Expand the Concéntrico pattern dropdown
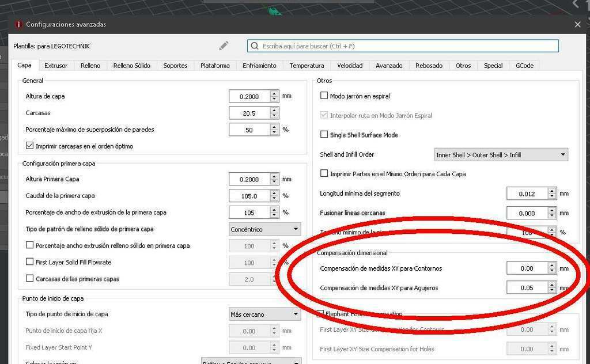Image resolution: width=590 pixels, height=364 pixels. tap(264, 229)
